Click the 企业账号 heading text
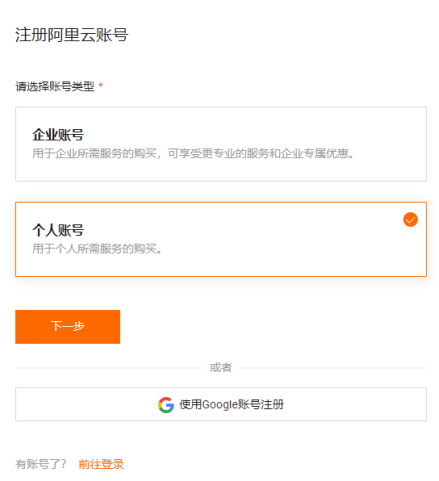 click(58, 135)
